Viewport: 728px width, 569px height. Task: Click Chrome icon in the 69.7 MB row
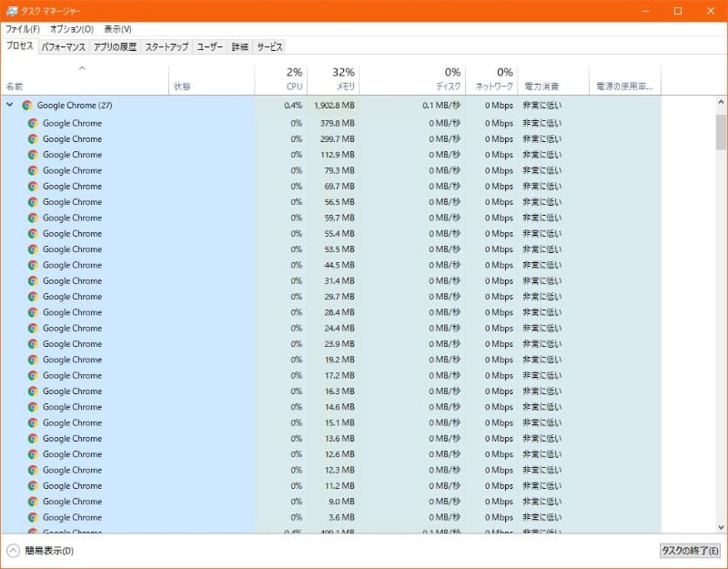click(x=33, y=187)
